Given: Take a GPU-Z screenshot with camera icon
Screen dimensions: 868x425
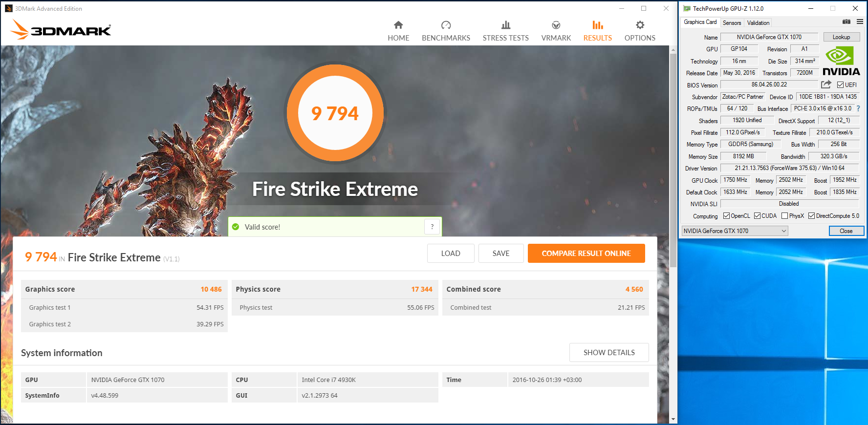Looking at the screenshot, I should coord(846,22).
